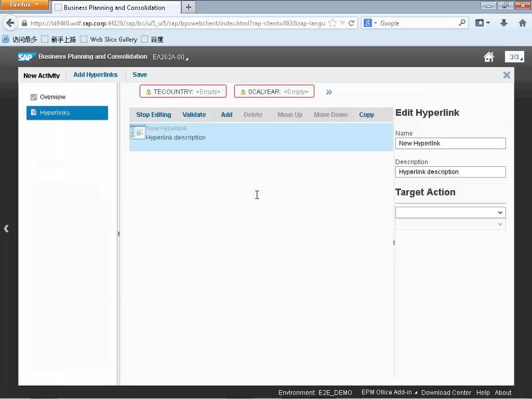
Task: Select the Hyperlinks tab in sidebar
Action: click(67, 112)
